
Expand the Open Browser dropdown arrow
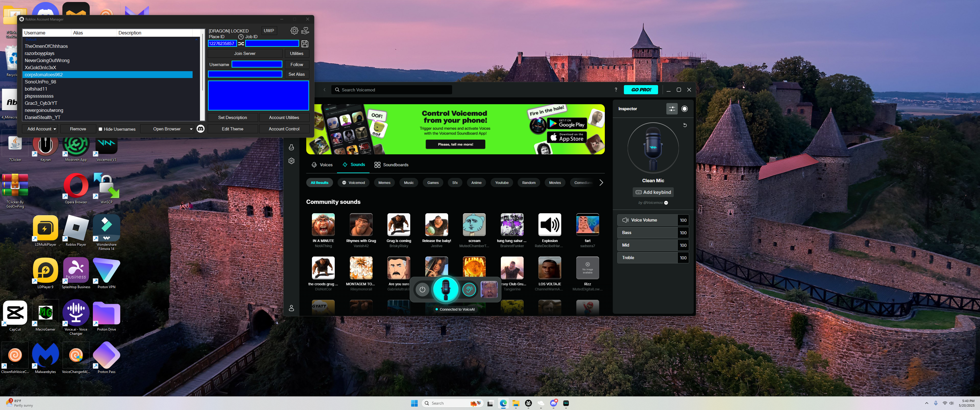click(191, 129)
